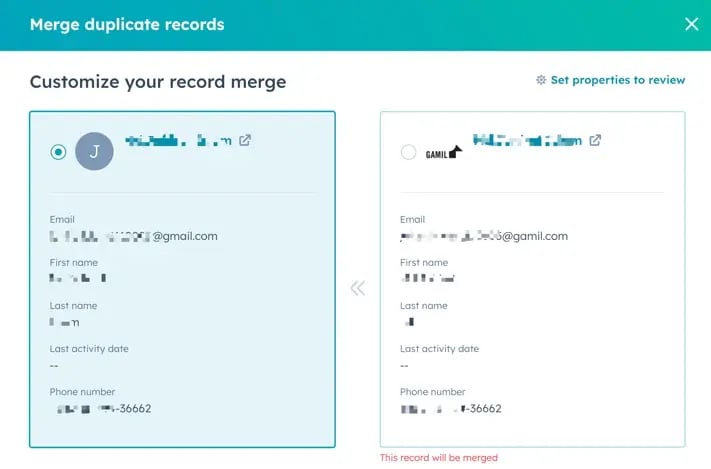Click the GAMIL logo avatar
711x469 pixels.
(x=443, y=152)
